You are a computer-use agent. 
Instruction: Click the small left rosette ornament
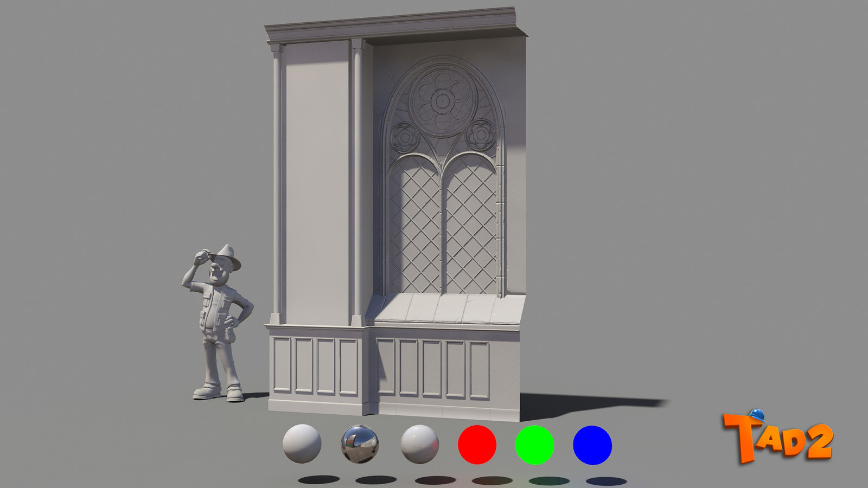tap(404, 137)
